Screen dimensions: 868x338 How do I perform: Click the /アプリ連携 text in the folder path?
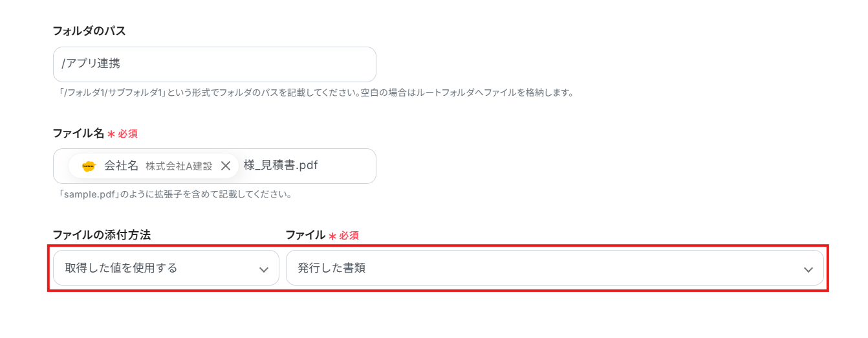(x=91, y=63)
